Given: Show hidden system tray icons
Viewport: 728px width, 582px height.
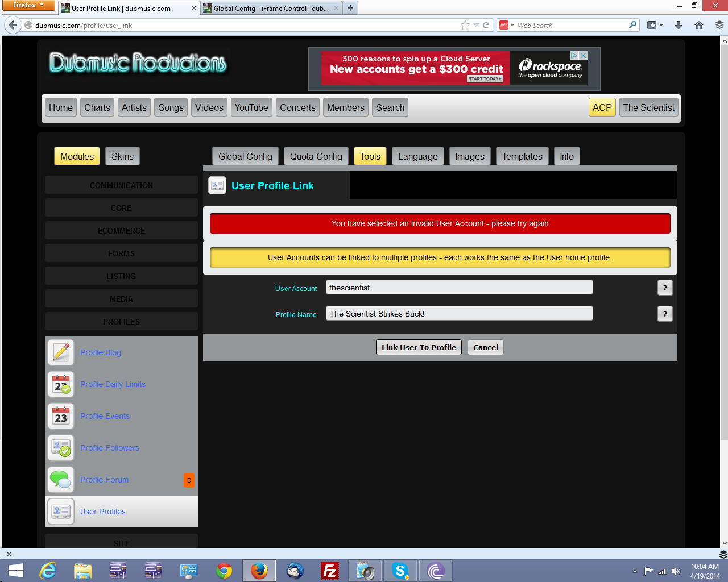Looking at the screenshot, I should coord(635,571).
